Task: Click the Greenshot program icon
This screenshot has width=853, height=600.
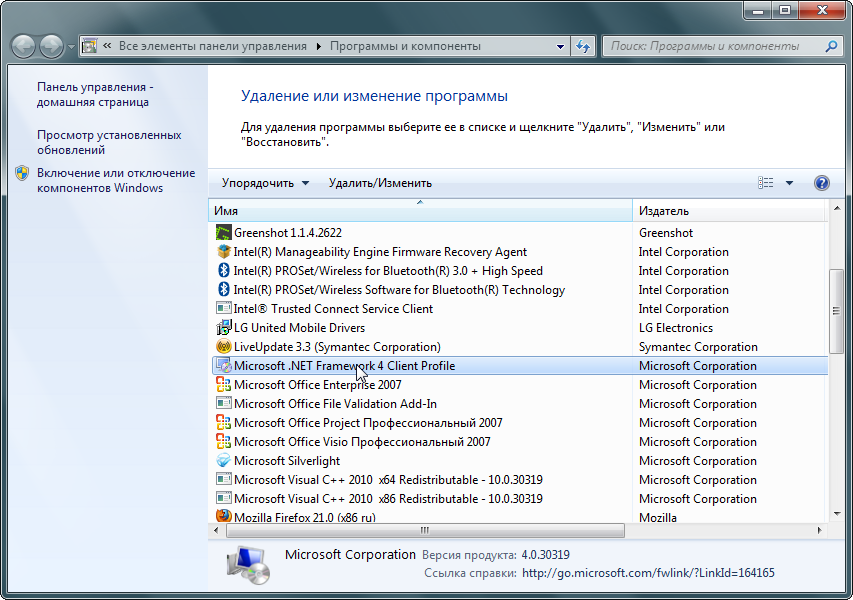Action: [x=224, y=233]
